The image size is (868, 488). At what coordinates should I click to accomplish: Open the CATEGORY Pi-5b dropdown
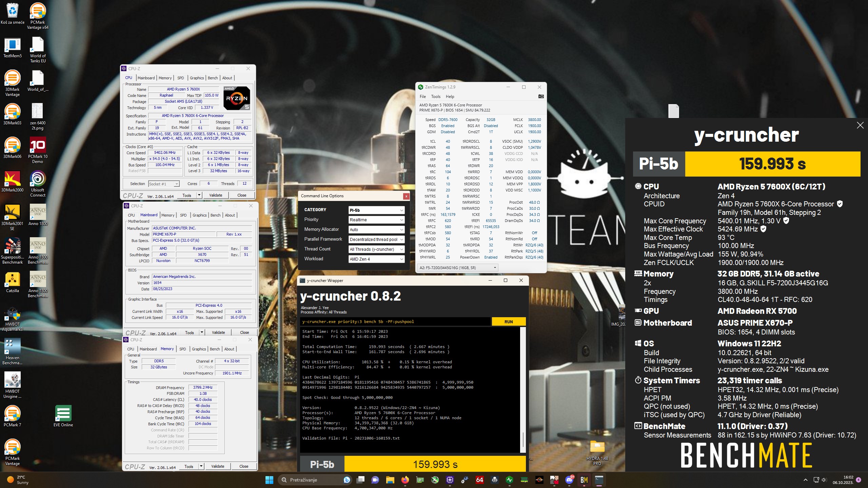tap(376, 210)
